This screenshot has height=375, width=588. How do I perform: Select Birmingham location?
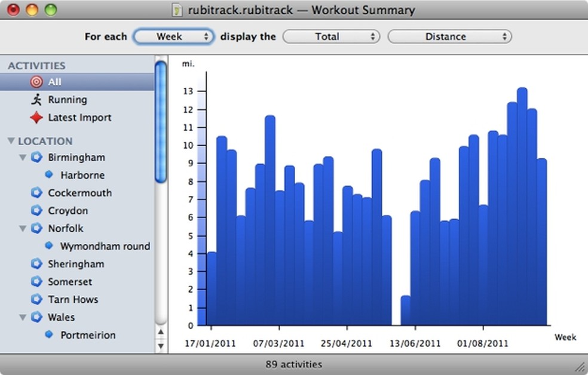(76, 157)
